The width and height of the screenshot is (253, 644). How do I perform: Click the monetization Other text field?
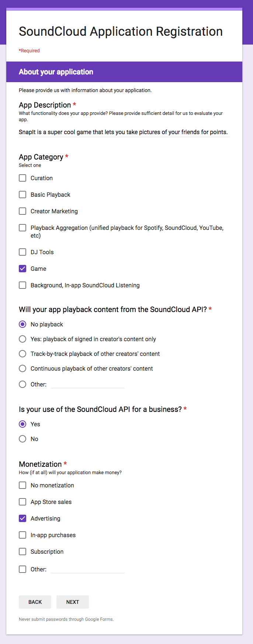pyautogui.click(x=88, y=569)
